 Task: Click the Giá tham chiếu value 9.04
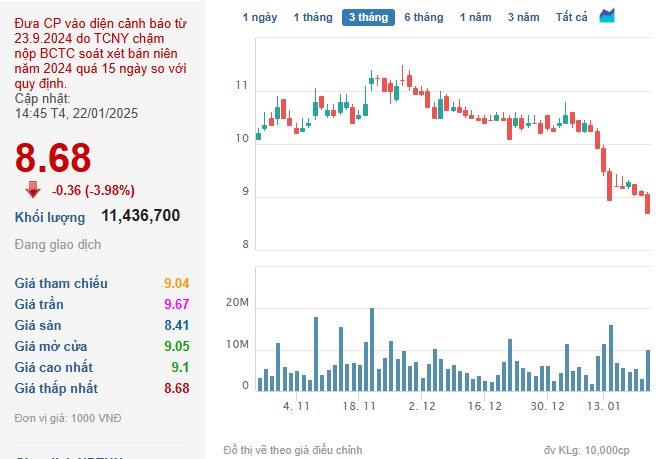[176, 284]
